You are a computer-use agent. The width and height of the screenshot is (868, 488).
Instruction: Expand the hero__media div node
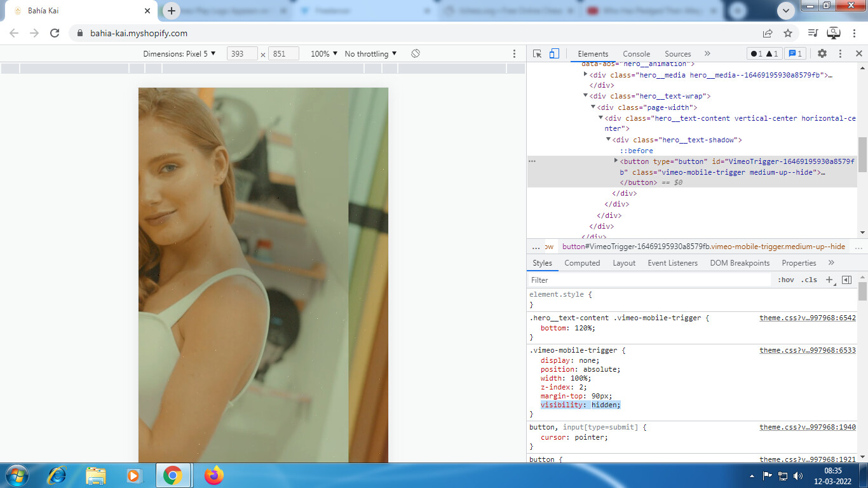(x=585, y=74)
